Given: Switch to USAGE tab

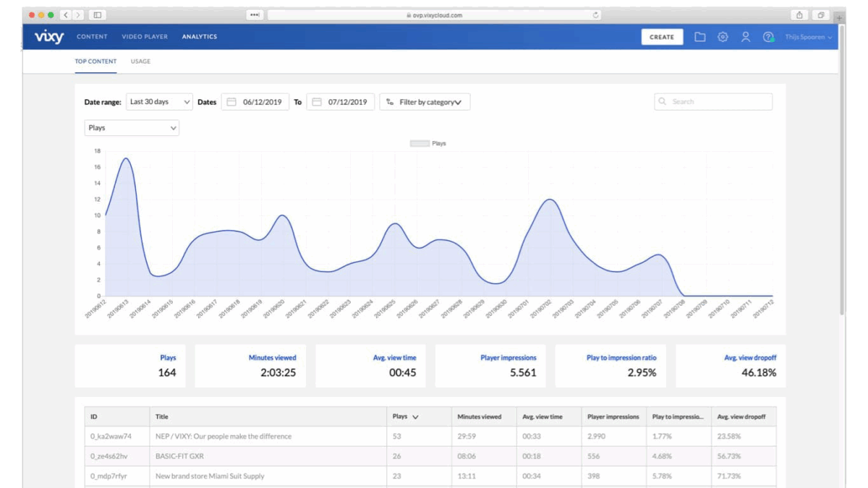Looking at the screenshot, I should [140, 61].
